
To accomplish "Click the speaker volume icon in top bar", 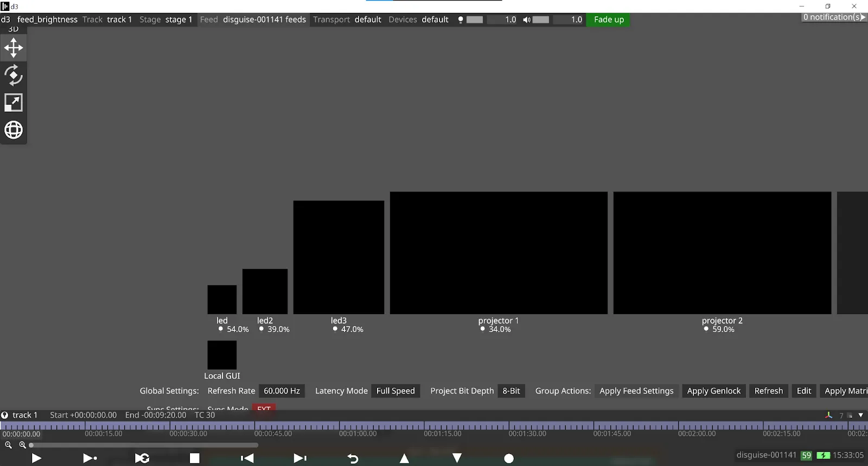I will [527, 20].
